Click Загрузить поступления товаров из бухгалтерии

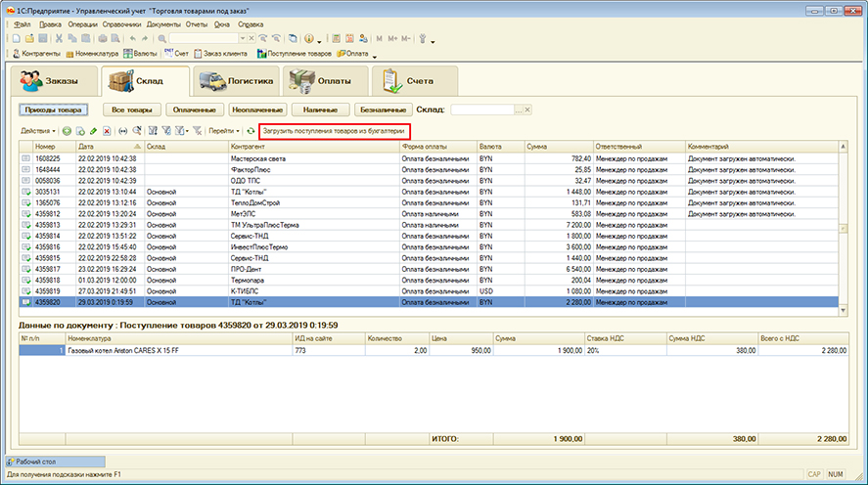click(x=334, y=130)
